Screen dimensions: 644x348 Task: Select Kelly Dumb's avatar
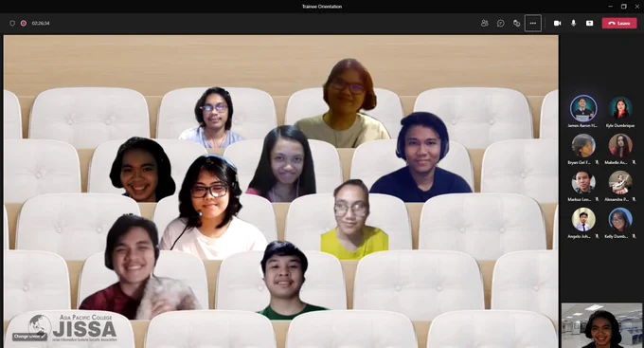point(620,220)
